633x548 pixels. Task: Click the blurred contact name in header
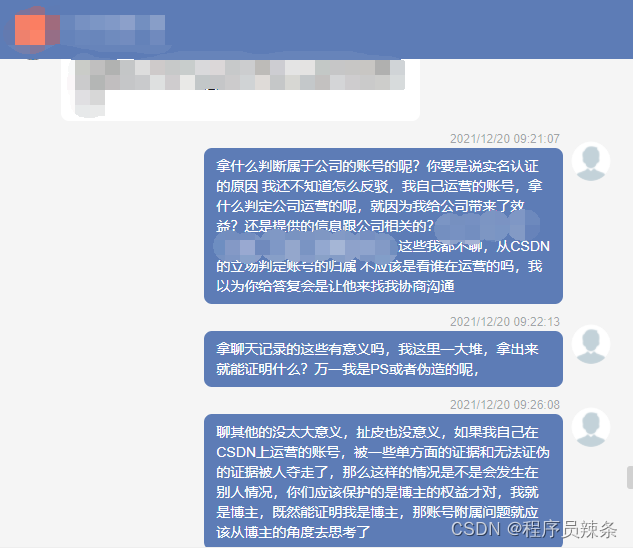tap(113, 30)
